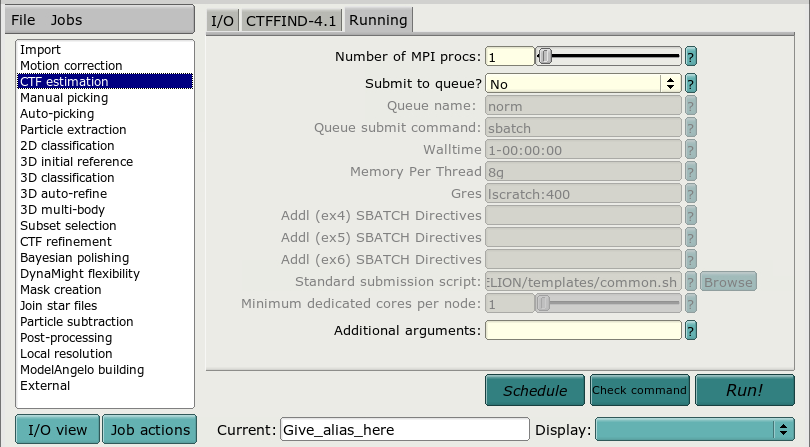
Task: Select the Particle subtraction job type
Action: 105,322
